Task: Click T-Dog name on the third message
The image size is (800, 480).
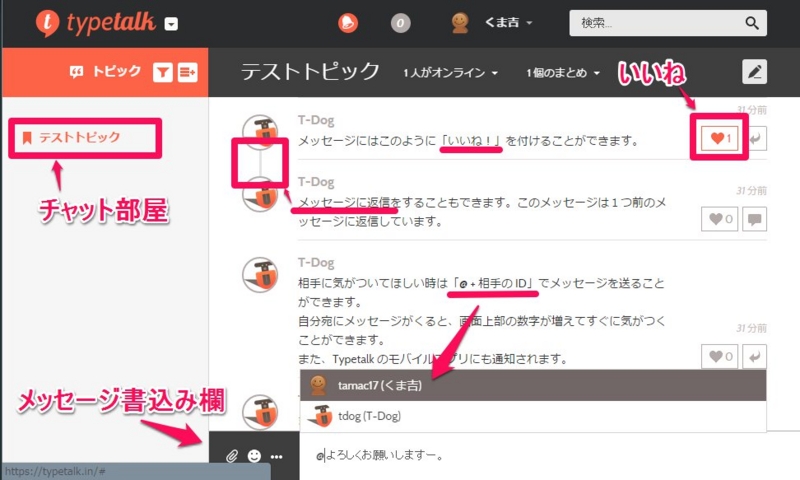Action: (x=316, y=263)
